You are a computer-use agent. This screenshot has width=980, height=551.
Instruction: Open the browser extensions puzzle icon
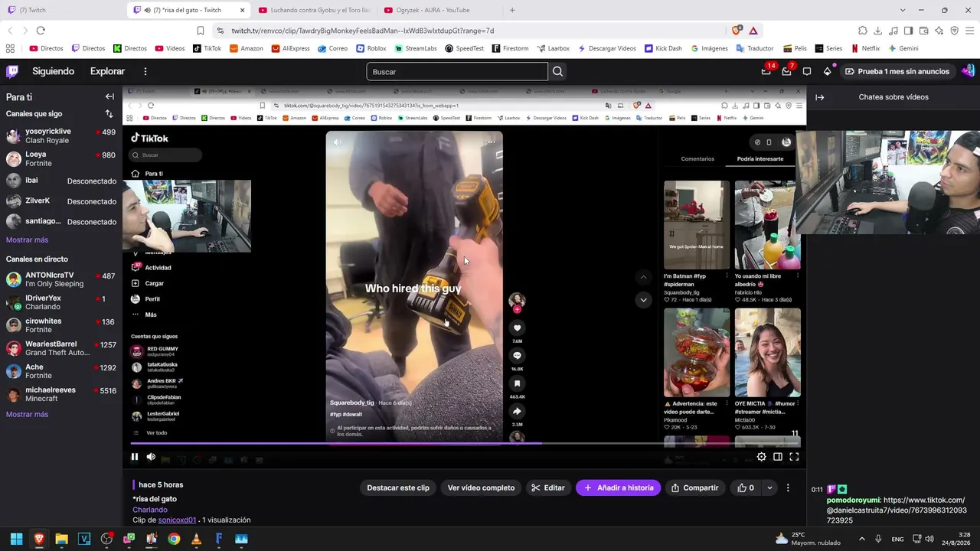tap(862, 31)
